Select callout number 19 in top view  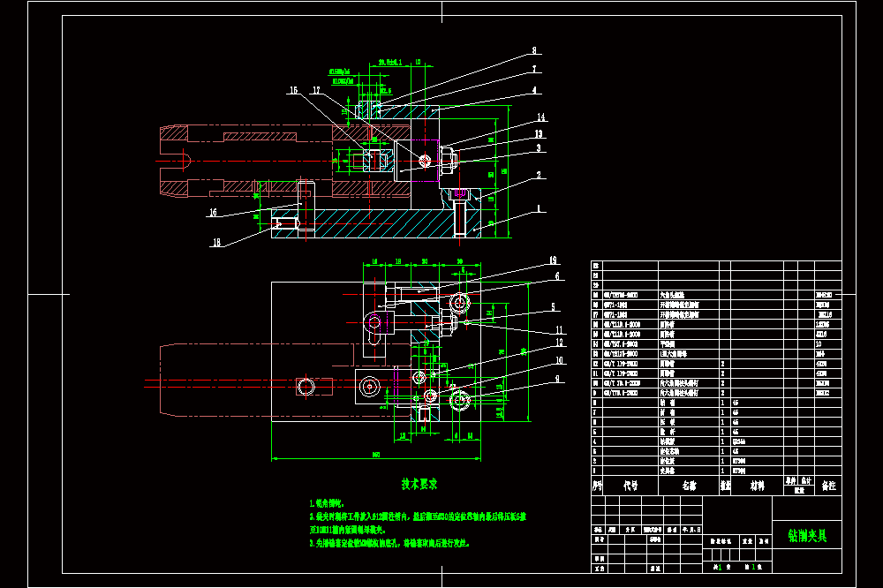pos(553,260)
